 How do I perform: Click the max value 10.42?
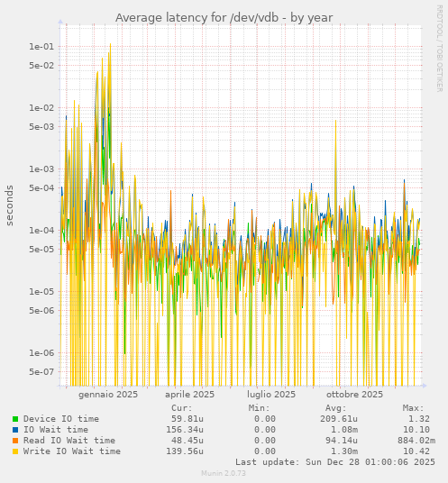(416, 451)
